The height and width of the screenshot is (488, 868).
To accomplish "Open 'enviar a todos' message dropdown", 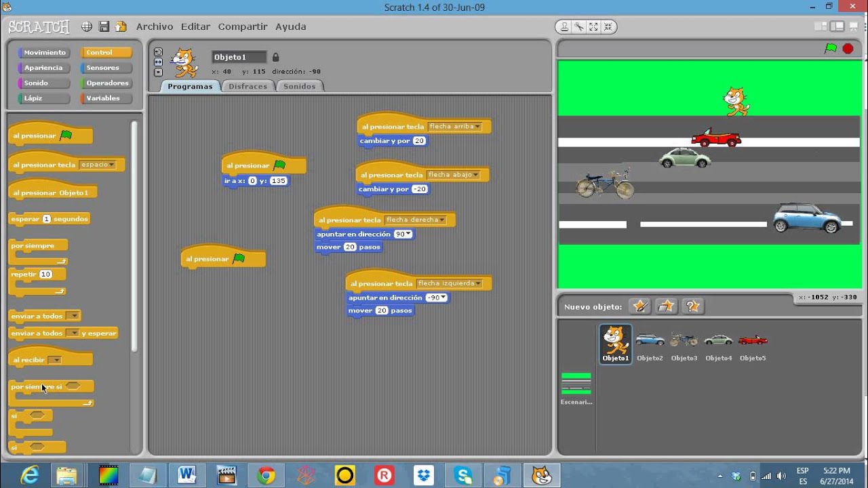I will point(73,316).
